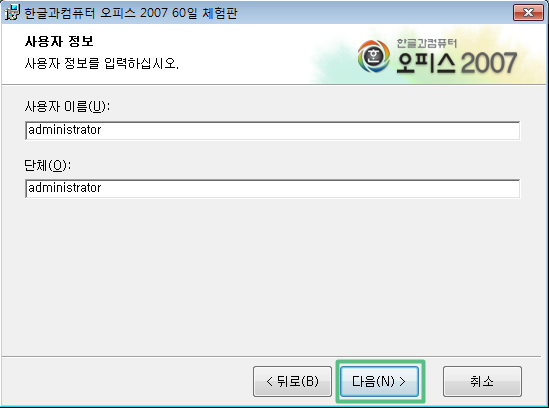Focus the 단체 input field
Image resolution: width=549 pixels, height=408 pixels.
tap(272, 188)
